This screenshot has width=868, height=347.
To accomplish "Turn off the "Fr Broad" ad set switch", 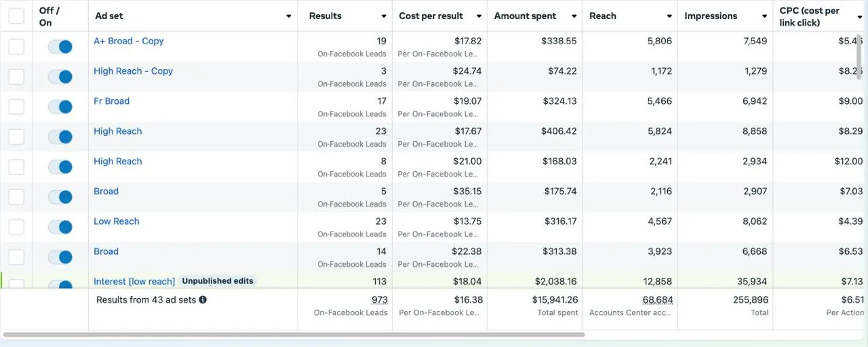I will point(60,107).
